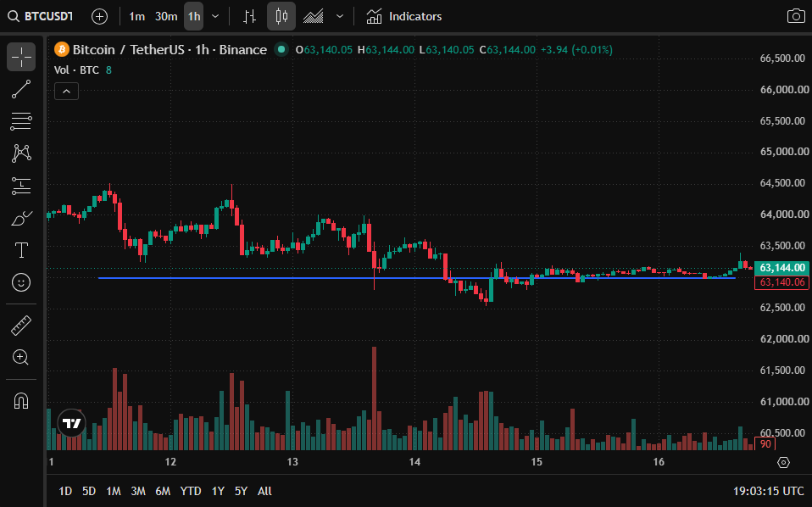The height and width of the screenshot is (507, 812).
Task: Select the trend line drawing tool
Action: [21, 89]
